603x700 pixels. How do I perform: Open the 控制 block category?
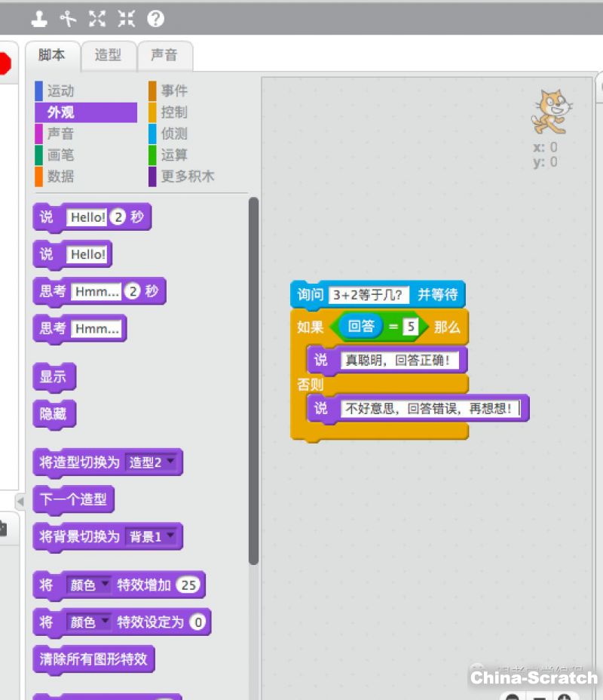click(174, 112)
